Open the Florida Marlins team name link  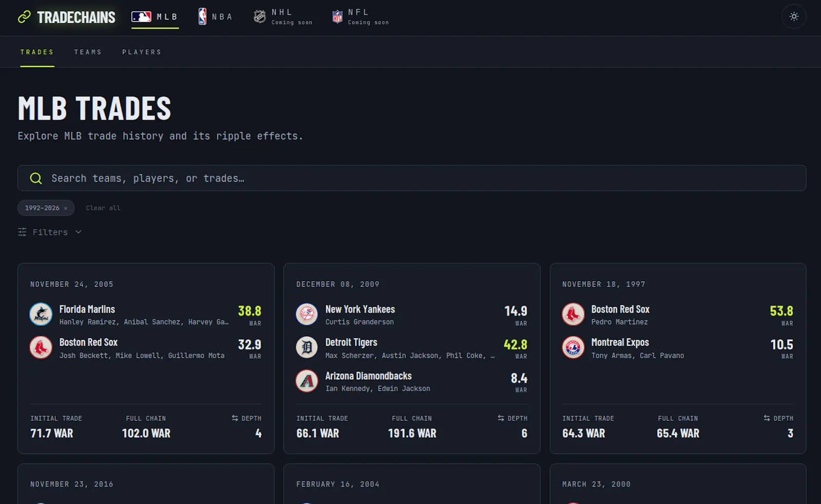click(x=87, y=309)
